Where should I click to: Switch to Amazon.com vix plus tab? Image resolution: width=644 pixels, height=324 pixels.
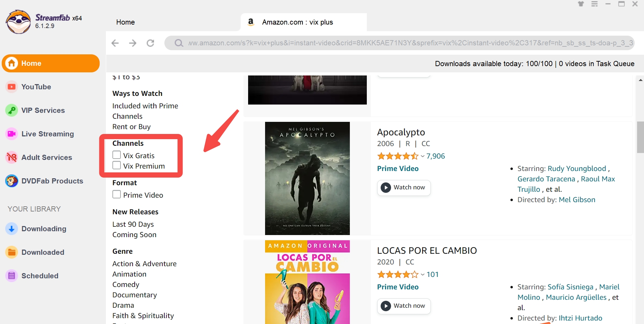[x=304, y=22]
